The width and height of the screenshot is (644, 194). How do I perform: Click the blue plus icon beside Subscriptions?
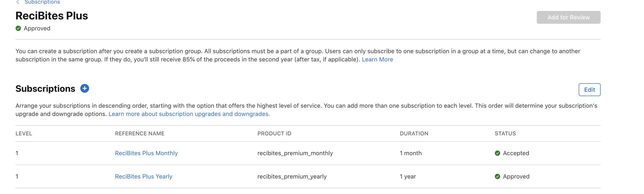pyautogui.click(x=84, y=89)
